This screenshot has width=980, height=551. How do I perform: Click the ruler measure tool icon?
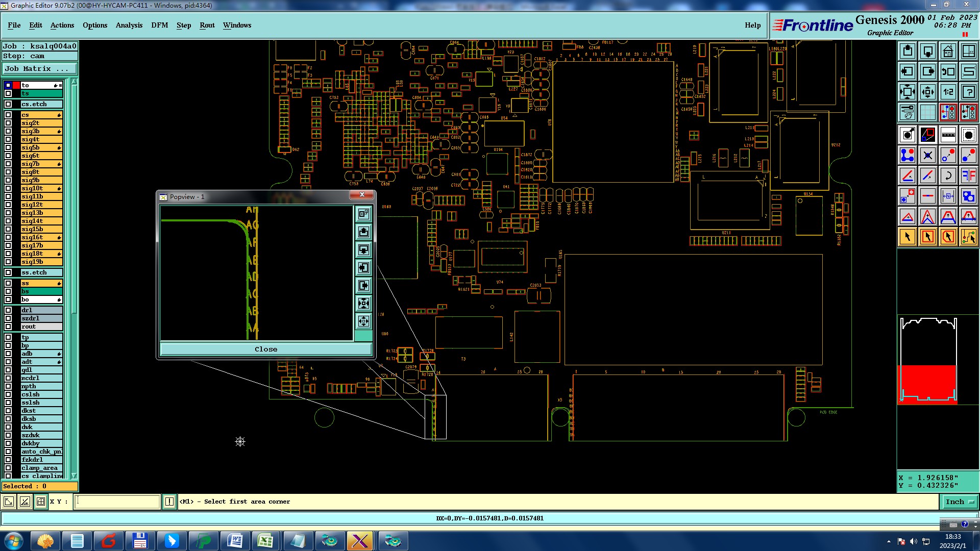click(948, 135)
